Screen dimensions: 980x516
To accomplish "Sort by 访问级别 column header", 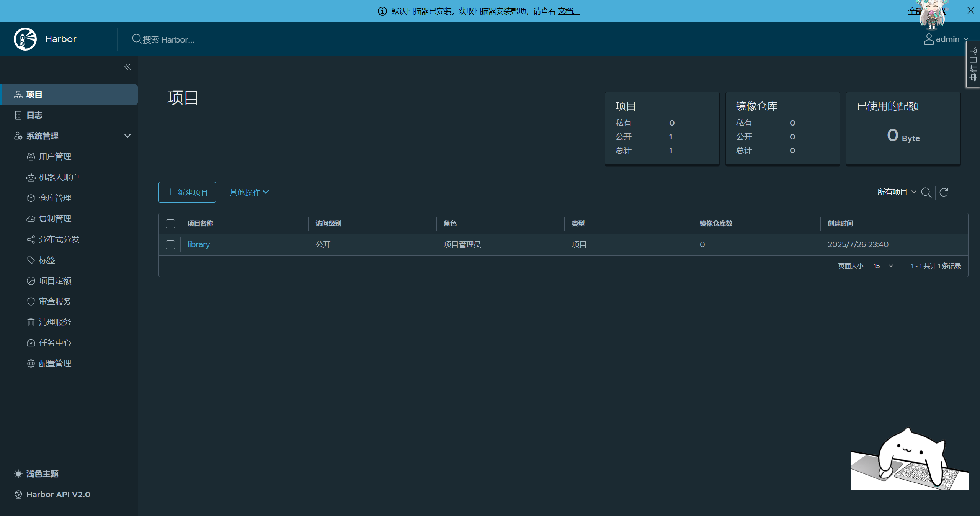I will click(328, 223).
